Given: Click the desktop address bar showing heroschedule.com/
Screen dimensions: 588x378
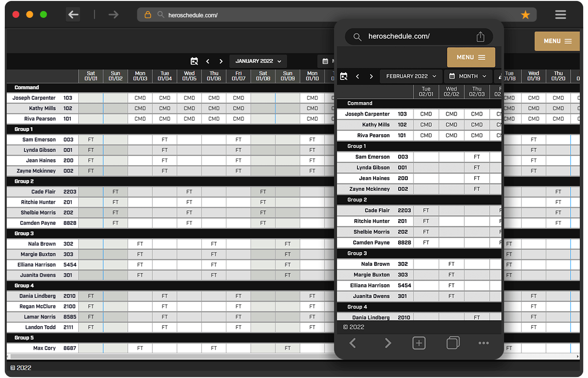Looking at the screenshot, I should (x=337, y=15).
